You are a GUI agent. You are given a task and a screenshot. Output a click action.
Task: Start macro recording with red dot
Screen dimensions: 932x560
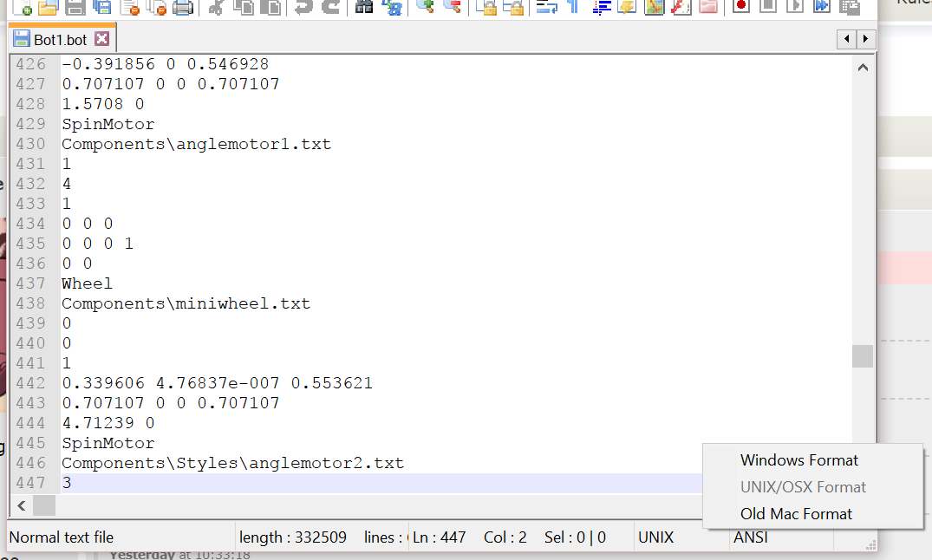click(740, 7)
